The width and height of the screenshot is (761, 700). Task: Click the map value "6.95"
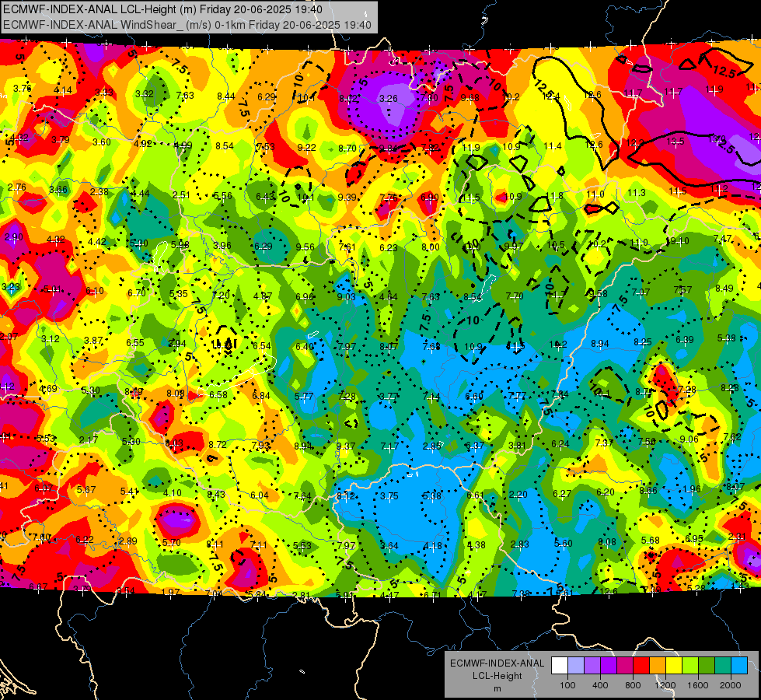point(694,538)
